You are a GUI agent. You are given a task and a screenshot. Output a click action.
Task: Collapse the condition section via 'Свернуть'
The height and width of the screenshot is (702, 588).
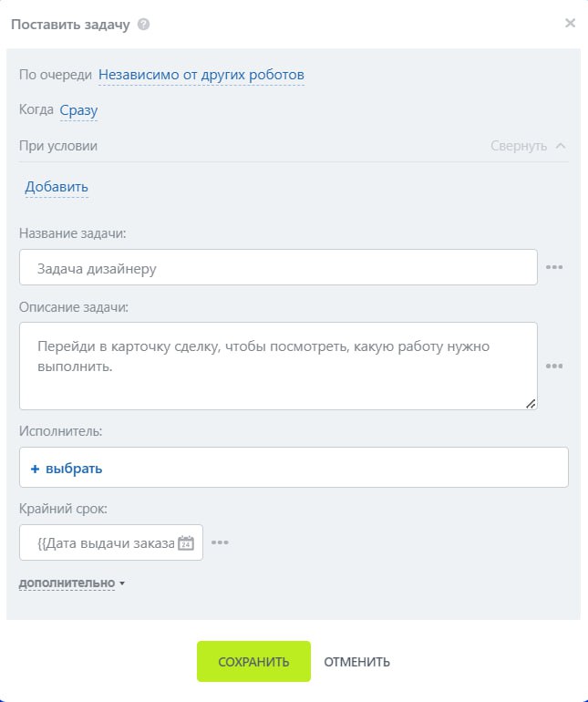point(519,146)
